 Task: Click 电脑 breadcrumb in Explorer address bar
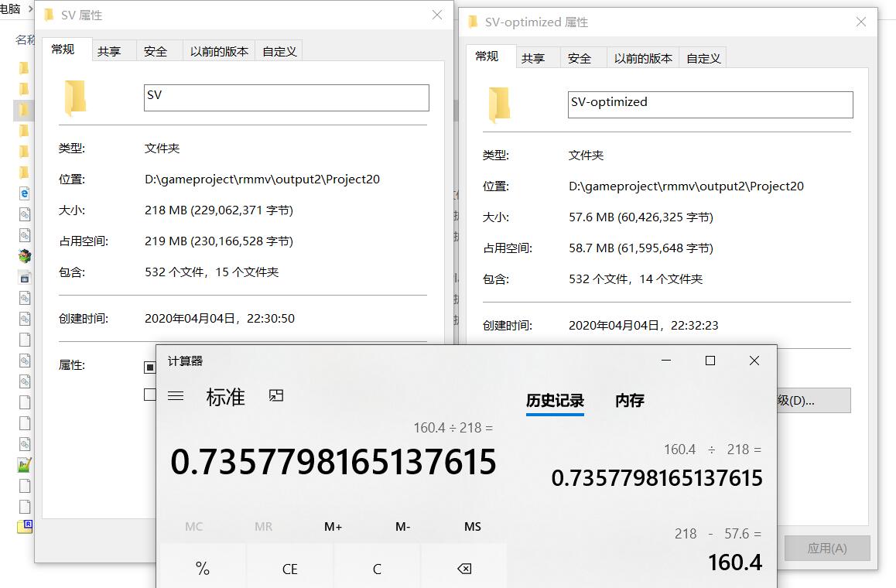10,9
